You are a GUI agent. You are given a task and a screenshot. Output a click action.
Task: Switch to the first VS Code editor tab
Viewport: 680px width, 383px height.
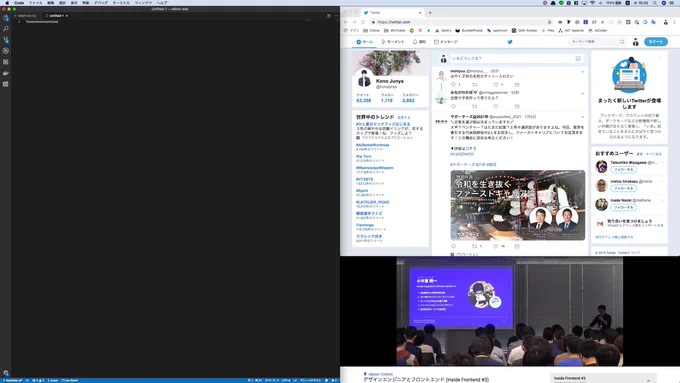coord(27,16)
